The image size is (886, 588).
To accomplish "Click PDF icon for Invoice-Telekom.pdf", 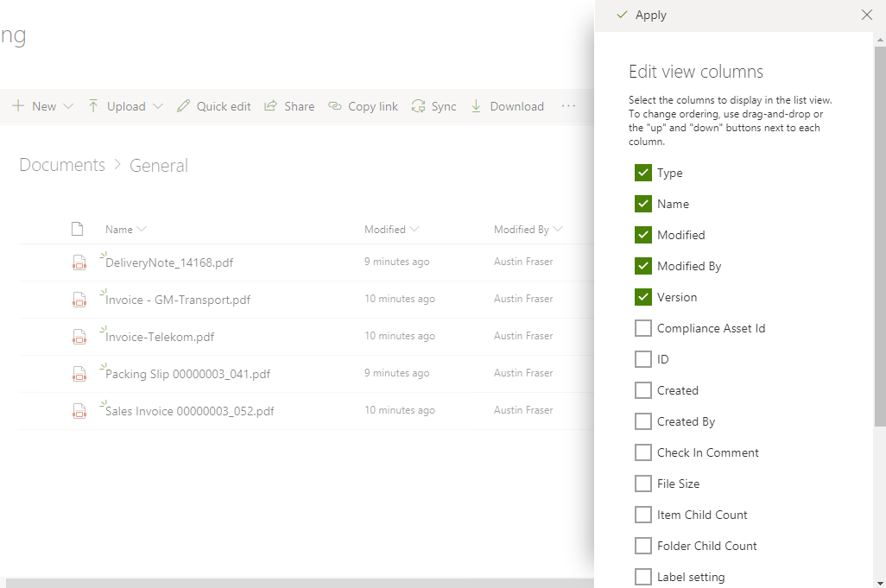I will tap(79, 337).
